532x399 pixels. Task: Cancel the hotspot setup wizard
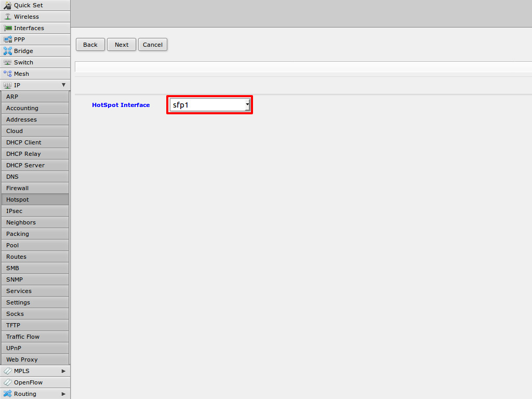(x=153, y=45)
